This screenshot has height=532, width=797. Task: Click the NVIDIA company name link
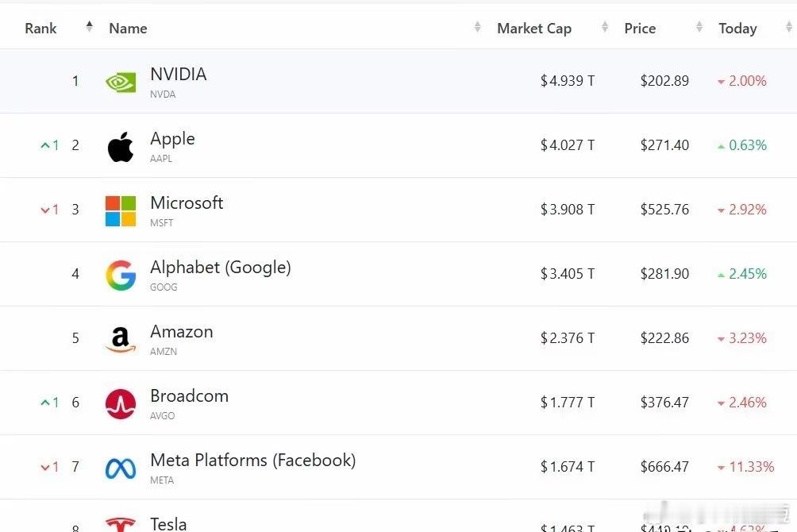coord(178,75)
